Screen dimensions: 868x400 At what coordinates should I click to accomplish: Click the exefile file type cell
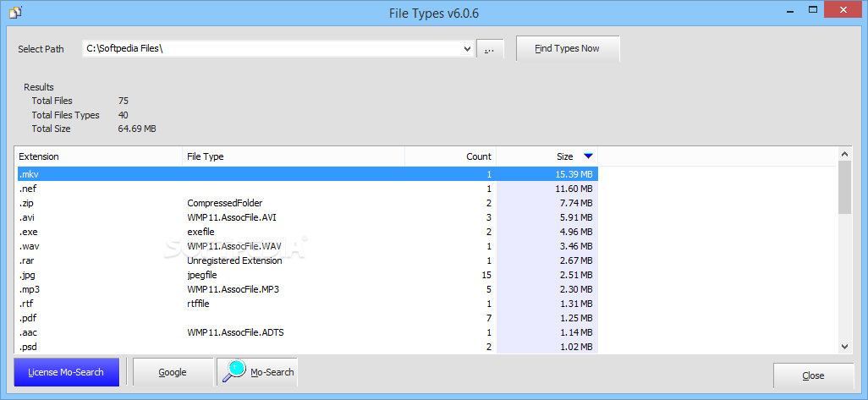[201, 232]
